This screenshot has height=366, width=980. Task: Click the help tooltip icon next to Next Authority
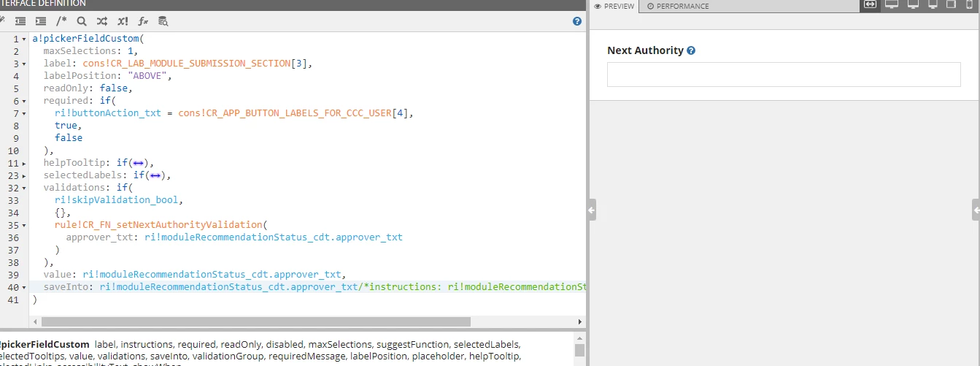click(691, 51)
